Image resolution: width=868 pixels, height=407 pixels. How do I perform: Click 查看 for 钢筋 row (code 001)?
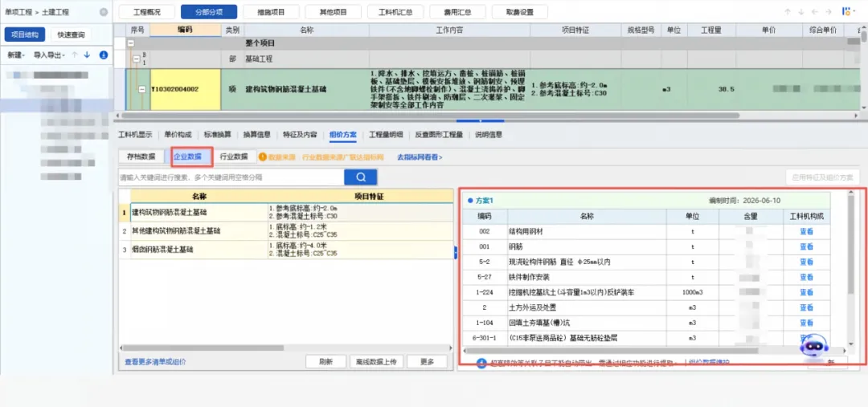[806, 246]
